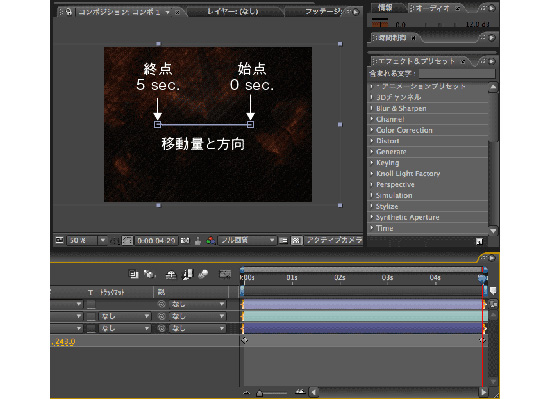Select レイヤー: (なし) viewer tab
The height and width of the screenshot is (399, 550).
pyautogui.click(x=233, y=12)
